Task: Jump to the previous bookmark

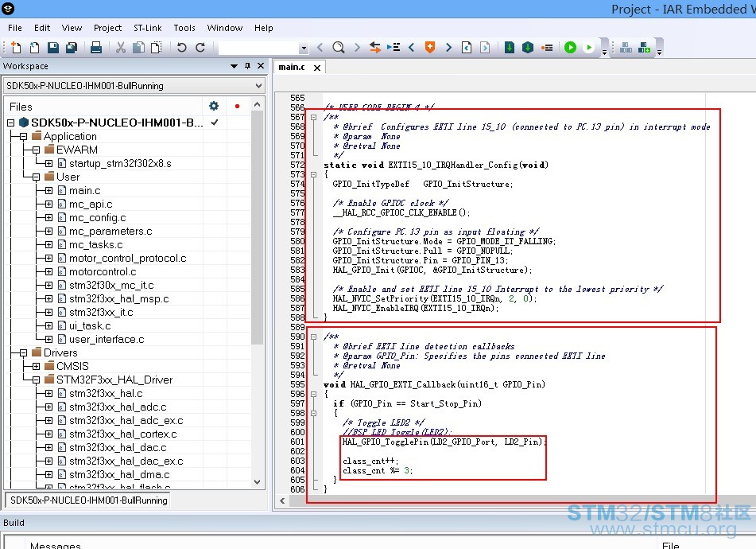Action: coord(411,47)
